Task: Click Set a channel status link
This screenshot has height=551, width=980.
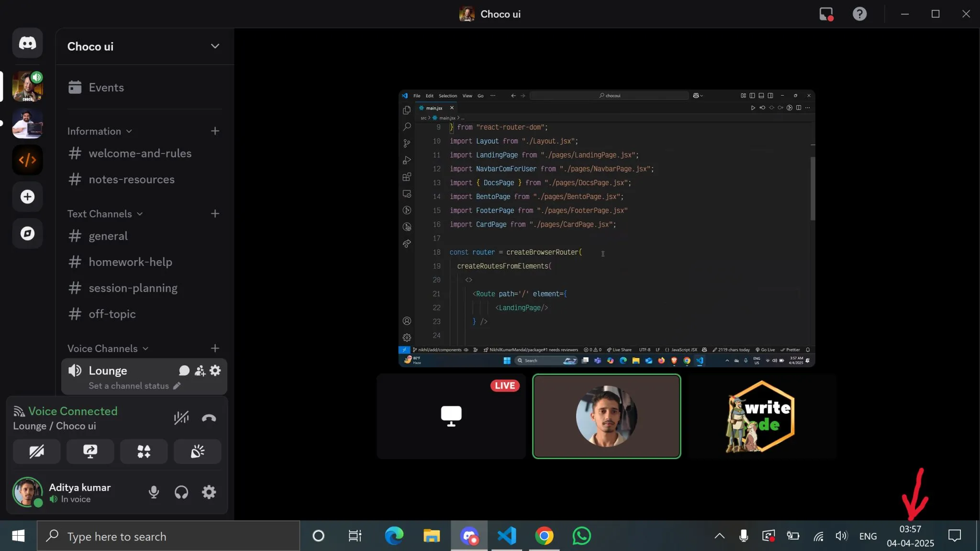Action: click(x=129, y=386)
